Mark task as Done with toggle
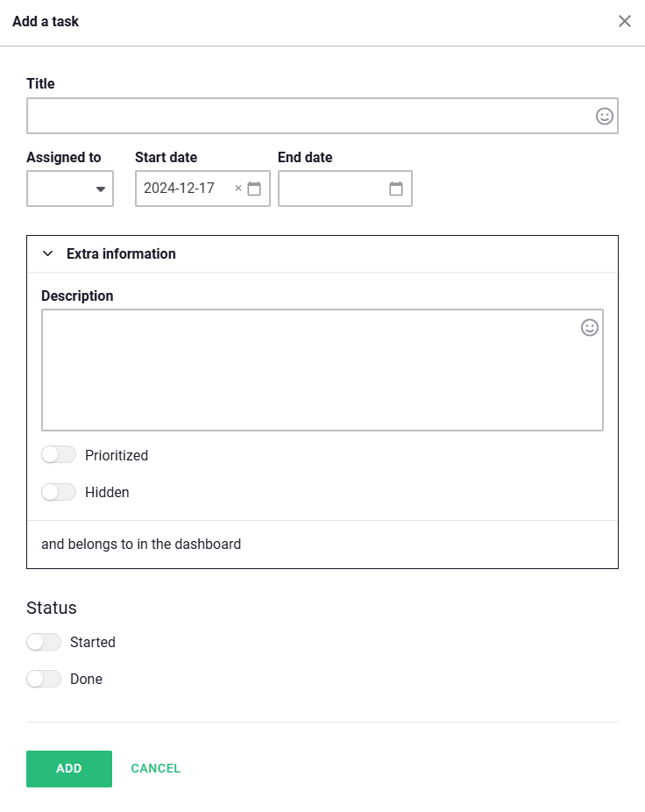 (x=44, y=679)
